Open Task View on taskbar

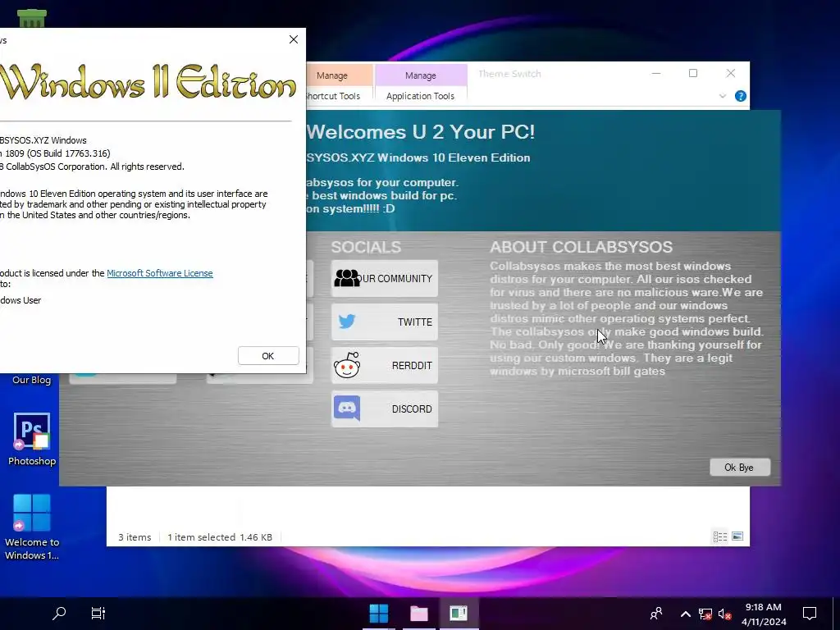tap(98, 614)
